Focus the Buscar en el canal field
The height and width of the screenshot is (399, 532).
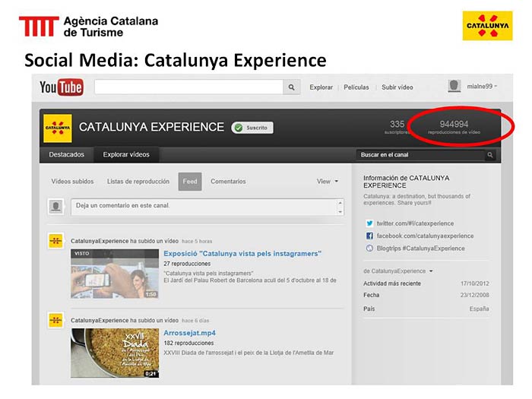[421, 155]
